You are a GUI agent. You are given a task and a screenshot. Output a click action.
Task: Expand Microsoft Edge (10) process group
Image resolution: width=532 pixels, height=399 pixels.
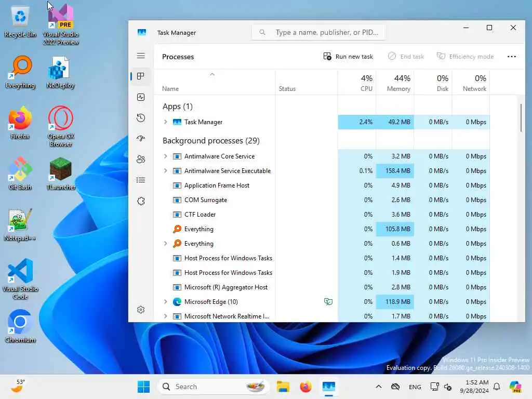[x=166, y=301]
